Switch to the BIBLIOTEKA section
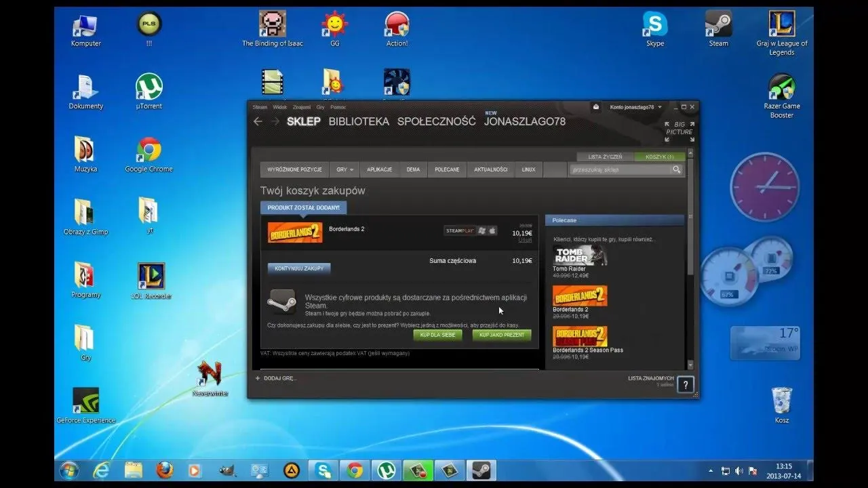Viewport: 868px width, 488px height. [359, 121]
